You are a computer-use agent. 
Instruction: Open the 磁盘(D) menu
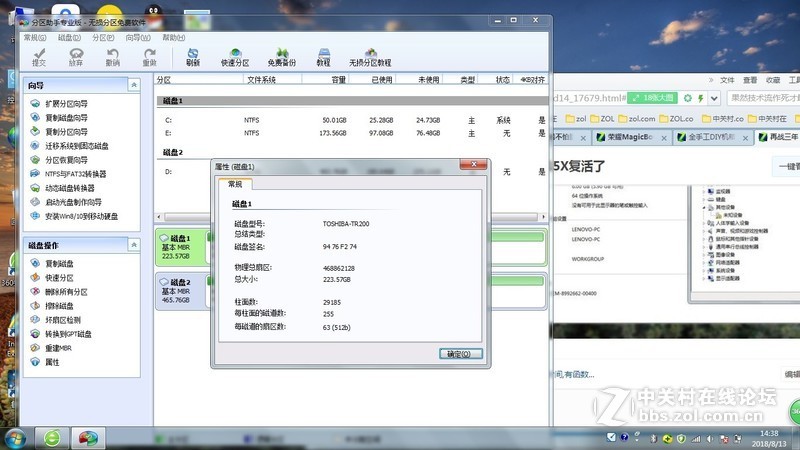pos(69,38)
